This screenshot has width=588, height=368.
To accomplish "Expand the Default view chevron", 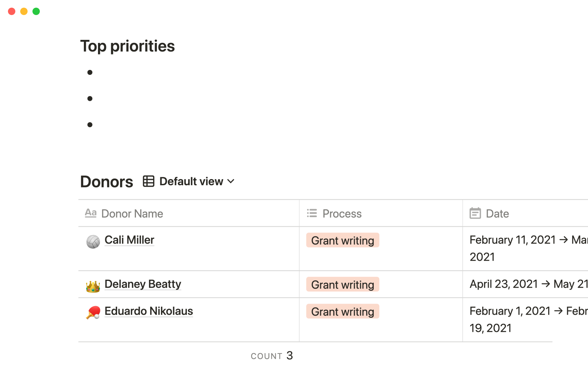I will (x=231, y=181).
